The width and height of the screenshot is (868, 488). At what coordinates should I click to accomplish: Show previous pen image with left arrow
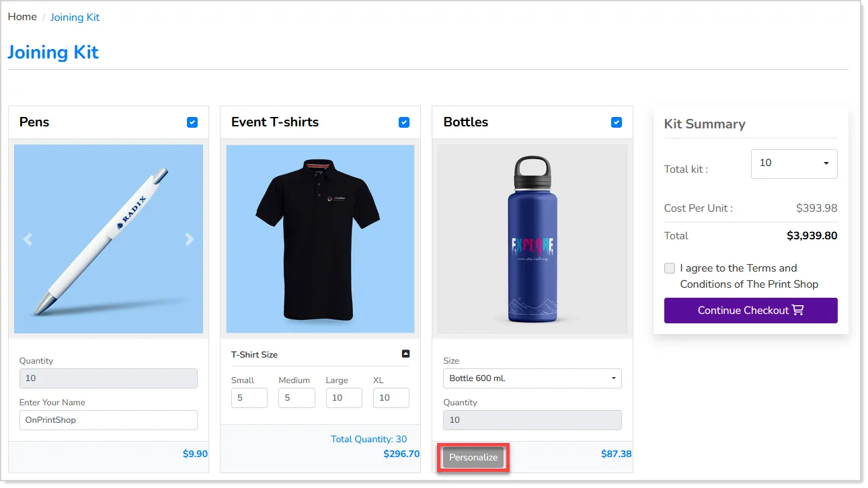28,239
